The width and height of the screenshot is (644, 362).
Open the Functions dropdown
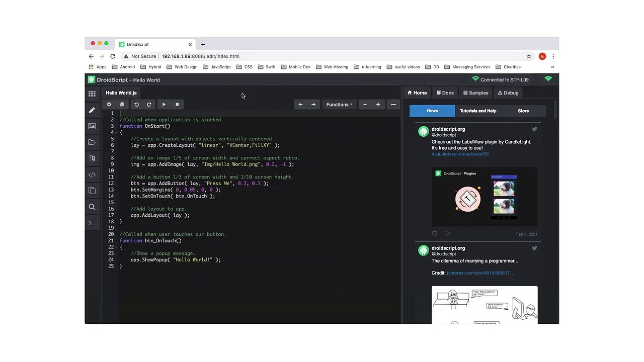click(339, 105)
